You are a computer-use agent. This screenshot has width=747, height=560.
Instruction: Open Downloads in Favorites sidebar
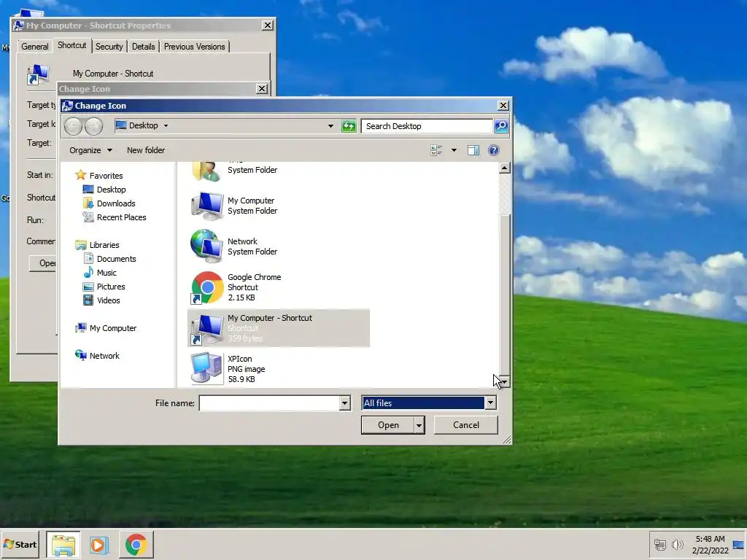116,203
